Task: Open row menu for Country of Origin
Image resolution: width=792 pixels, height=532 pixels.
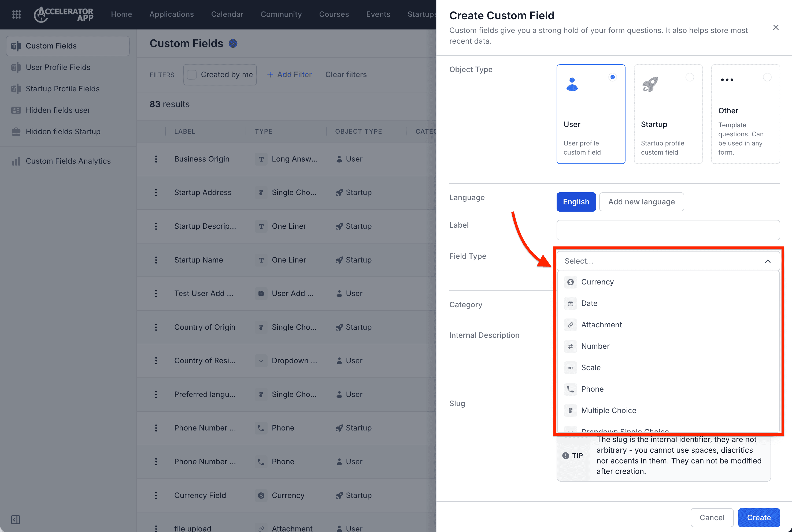Action: click(x=156, y=327)
